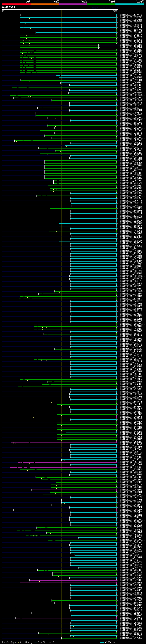
Task: Click label UniRef100_A4RI63
Action: coord(131,583)
